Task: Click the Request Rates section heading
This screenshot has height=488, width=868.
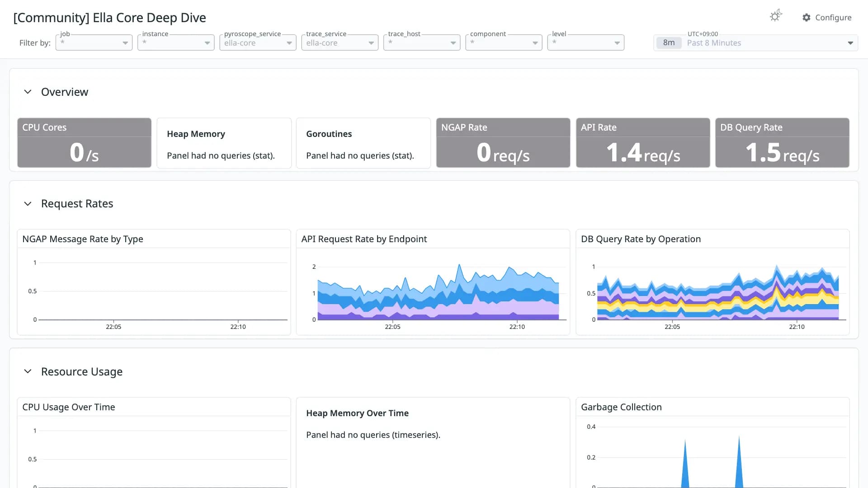Action: click(77, 204)
